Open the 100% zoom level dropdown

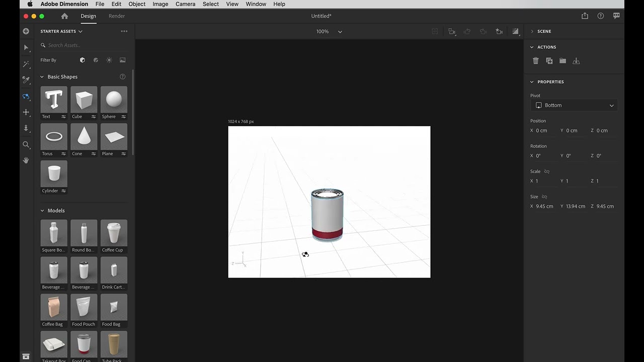pyautogui.click(x=329, y=31)
